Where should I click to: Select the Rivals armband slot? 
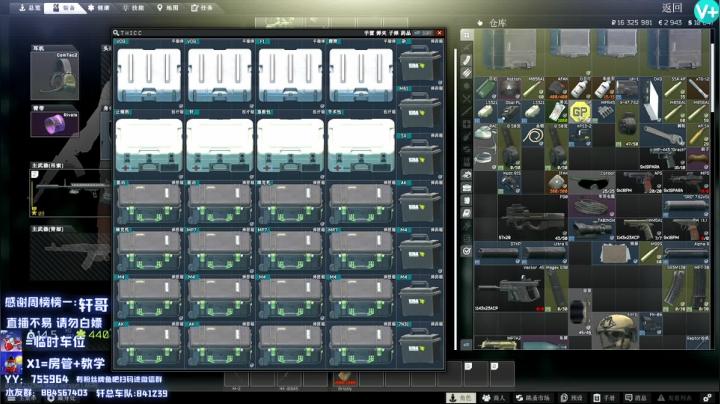coord(54,124)
